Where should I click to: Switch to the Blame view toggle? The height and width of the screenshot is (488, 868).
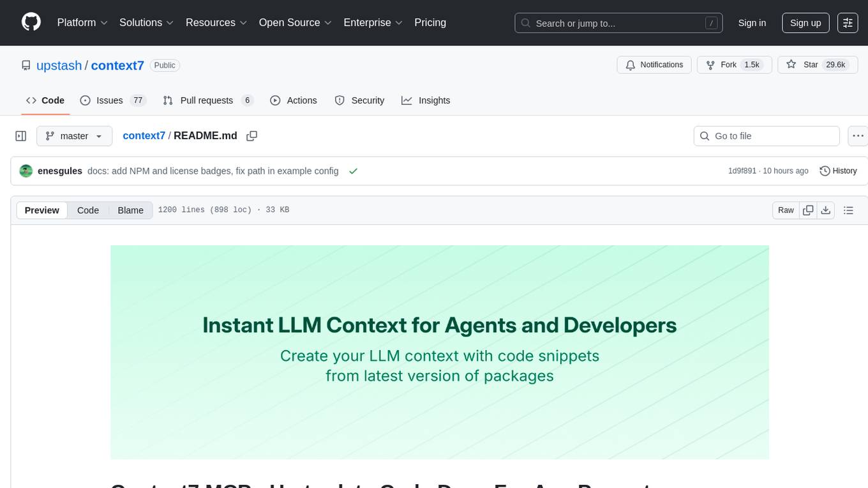131,210
